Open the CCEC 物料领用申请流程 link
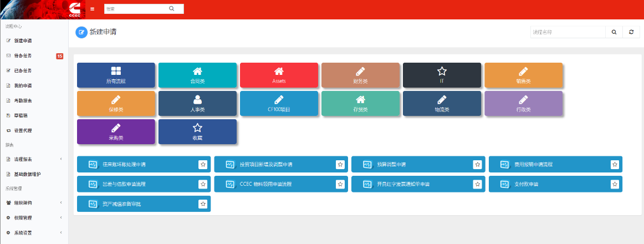644x244 pixels. click(x=265, y=184)
